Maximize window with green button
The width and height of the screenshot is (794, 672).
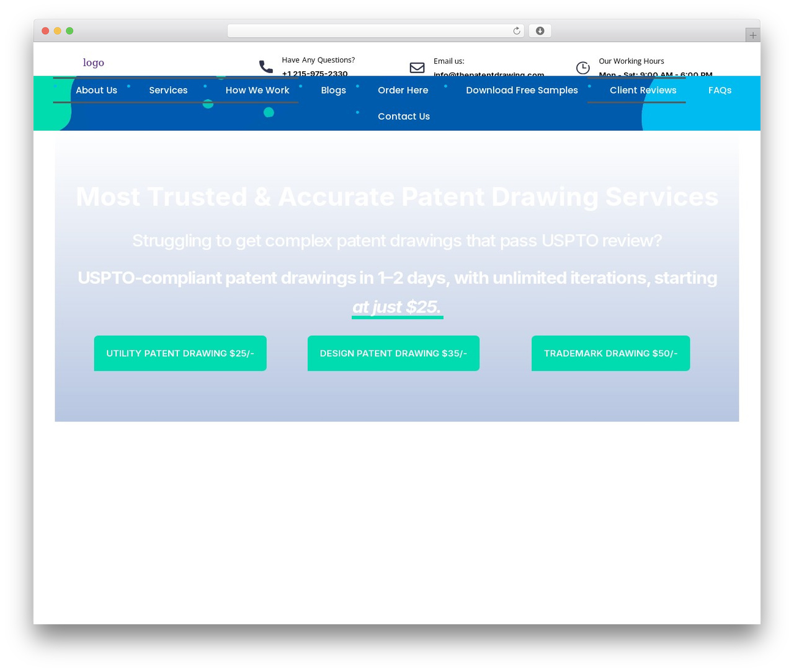pos(69,31)
